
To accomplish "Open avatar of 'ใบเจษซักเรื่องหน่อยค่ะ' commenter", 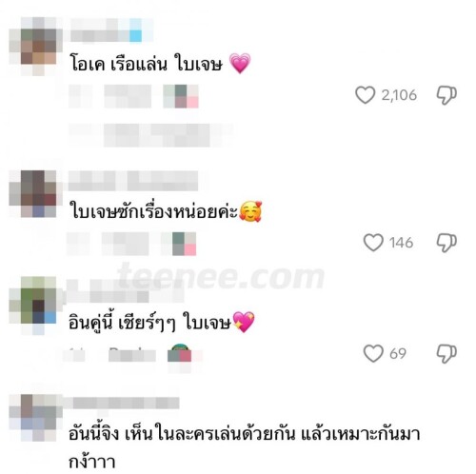I will (x=35, y=194).
